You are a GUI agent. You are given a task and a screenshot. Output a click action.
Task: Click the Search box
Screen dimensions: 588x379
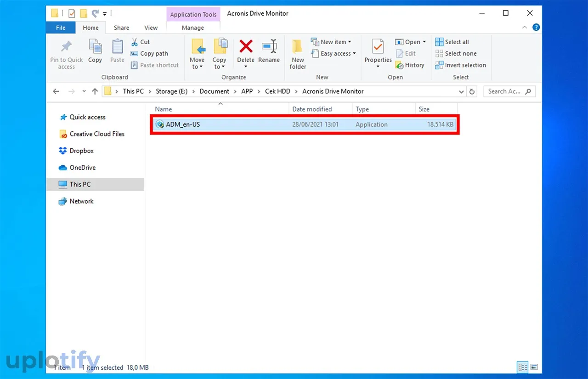[x=509, y=91]
